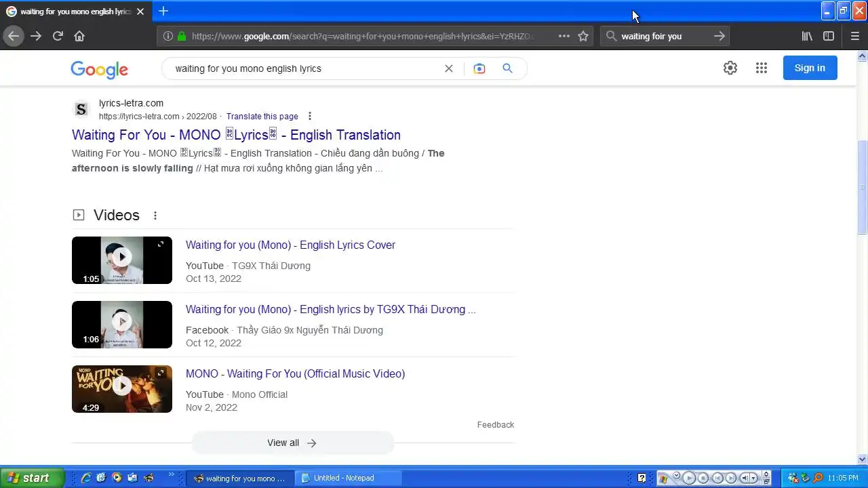The height and width of the screenshot is (488, 868).
Task: Open more options next to Videos heading
Action: [155, 216]
